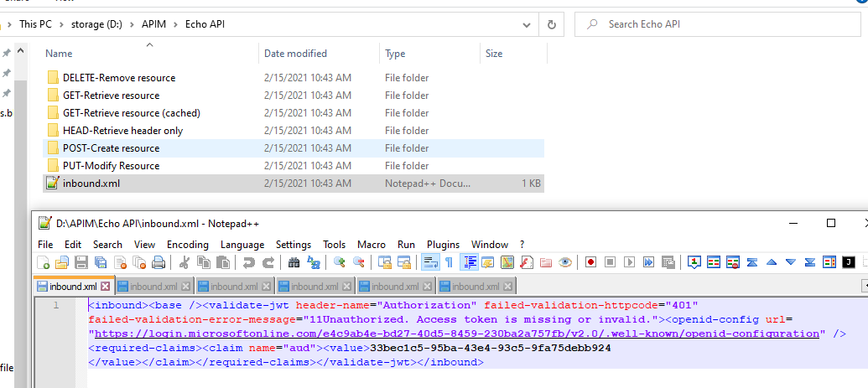Toggle the Indent Guide button
868x388 pixels.
click(469, 262)
